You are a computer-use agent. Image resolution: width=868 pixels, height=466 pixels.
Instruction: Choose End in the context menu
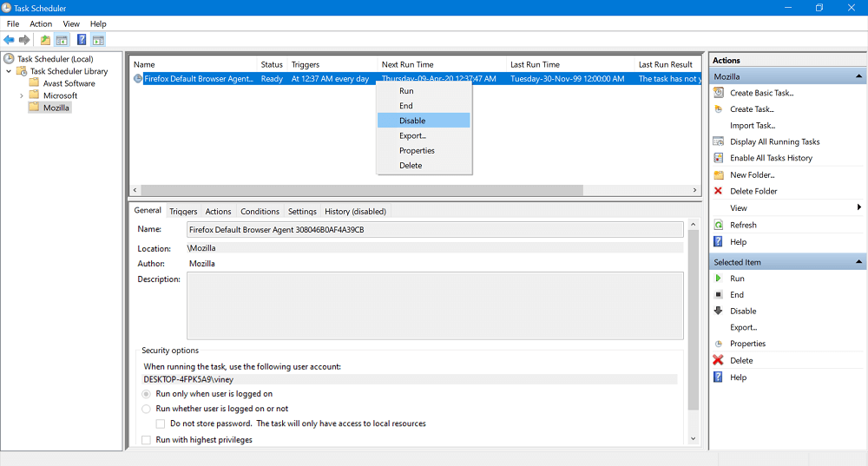pyautogui.click(x=424, y=106)
